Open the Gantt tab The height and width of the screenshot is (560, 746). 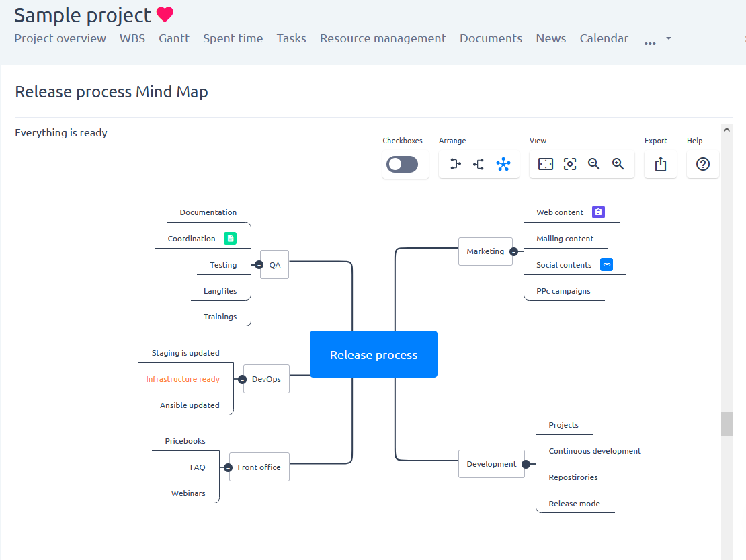174,38
